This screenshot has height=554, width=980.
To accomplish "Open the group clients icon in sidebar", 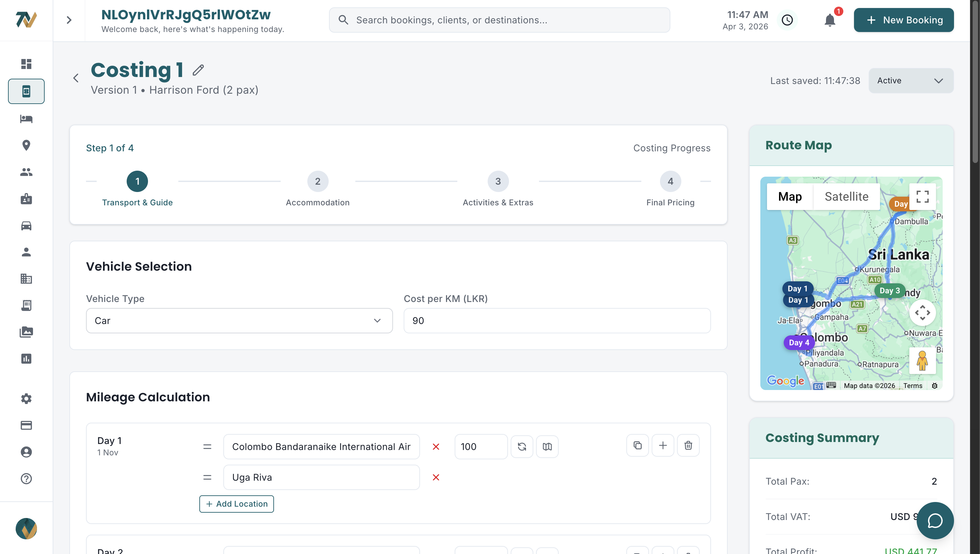I will coord(26,172).
